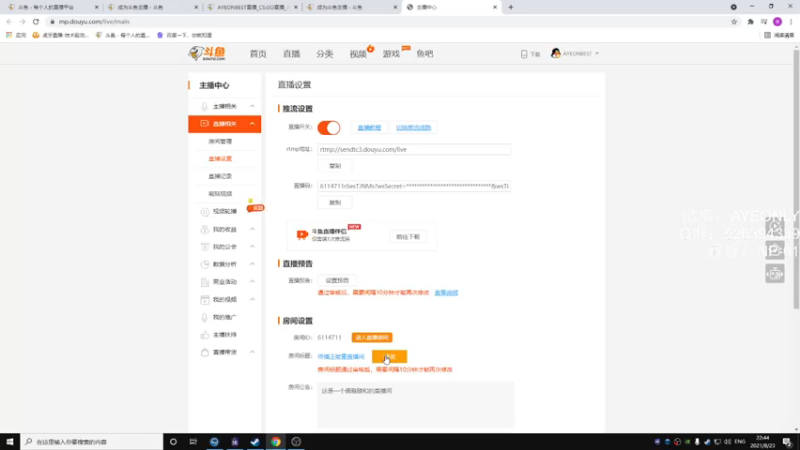Viewport: 800px width, 450px height.
Task: Click the 我的推广 sidebar icon
Action: pyautogui.click(x=205, y=317)
